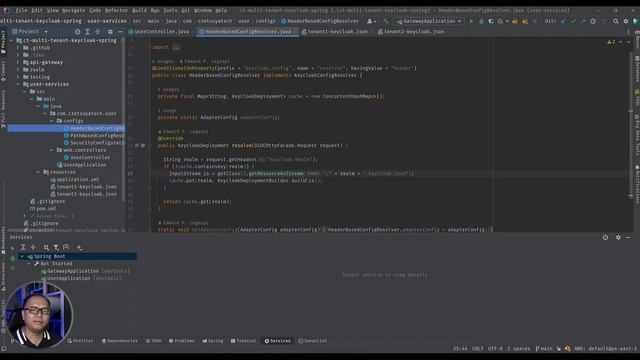The height and width of the screenshot is (360, 640).
Task: Open the SonarLint tool window
Action: (313, 341)
